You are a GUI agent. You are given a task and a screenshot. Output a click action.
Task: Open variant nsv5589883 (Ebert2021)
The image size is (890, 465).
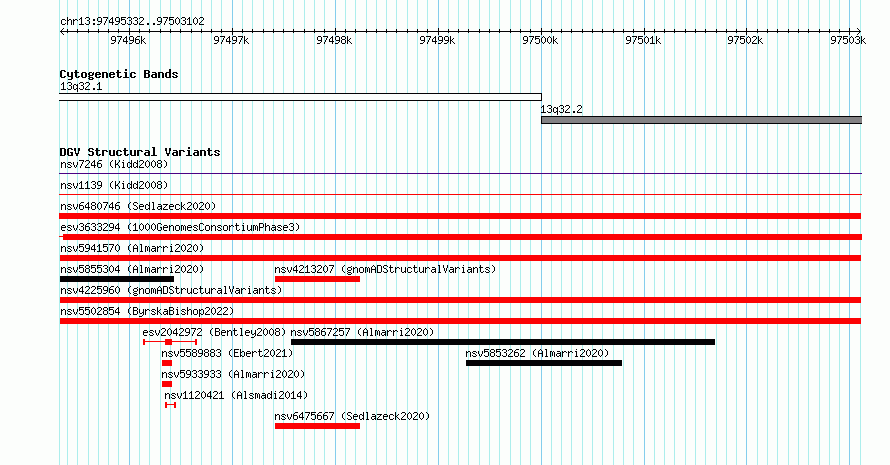[227, 354]
